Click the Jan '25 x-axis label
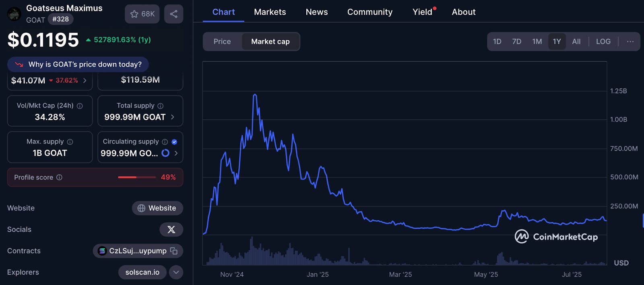This screenshot has width=644, height=285. tap(318, 275)
